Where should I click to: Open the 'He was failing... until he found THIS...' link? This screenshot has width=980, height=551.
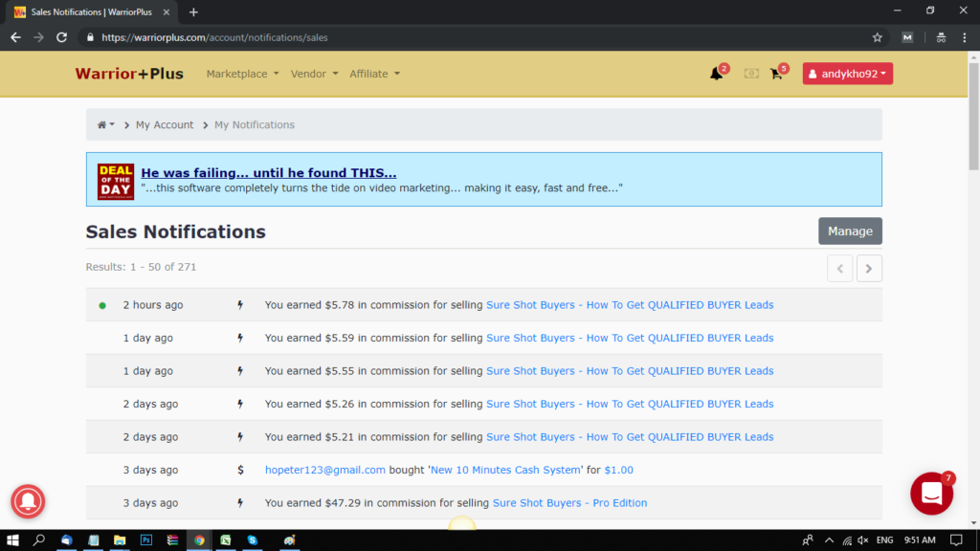tap(269, 172)
